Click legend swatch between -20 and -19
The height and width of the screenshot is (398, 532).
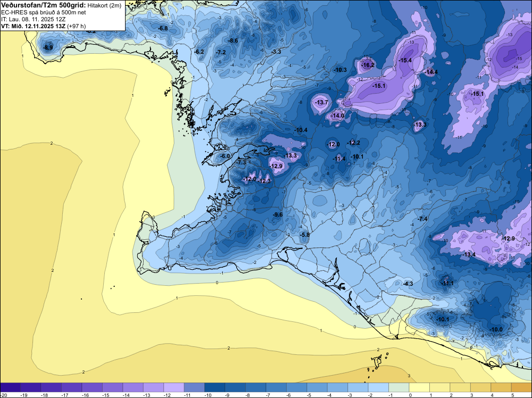(x=10, y=387)
